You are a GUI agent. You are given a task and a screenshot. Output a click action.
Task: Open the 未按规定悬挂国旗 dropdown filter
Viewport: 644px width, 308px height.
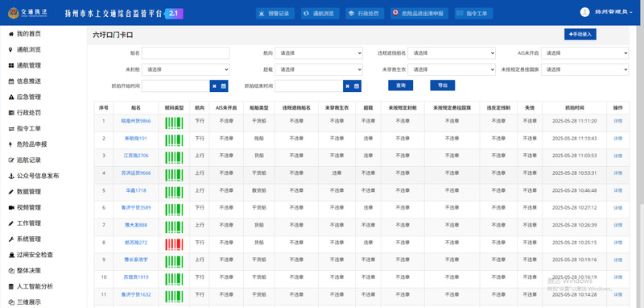(584, 69)
